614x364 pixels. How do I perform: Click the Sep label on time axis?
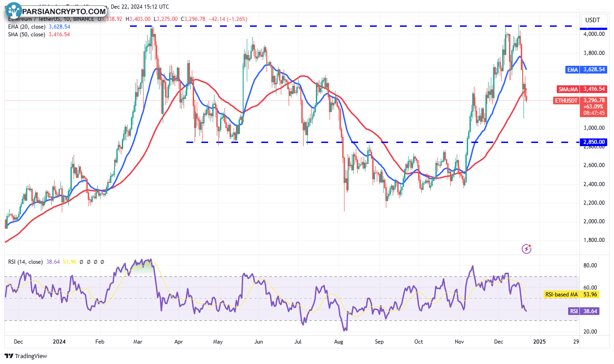coord(380,341)
